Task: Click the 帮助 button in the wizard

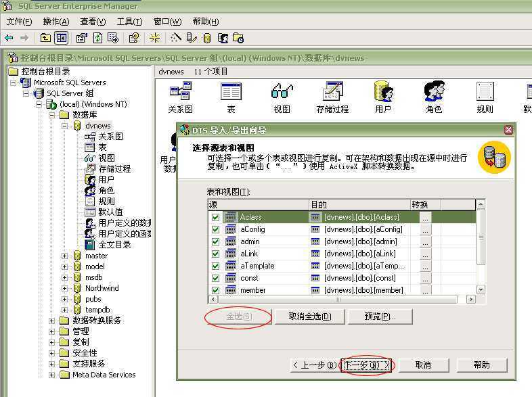Action: 482,365
